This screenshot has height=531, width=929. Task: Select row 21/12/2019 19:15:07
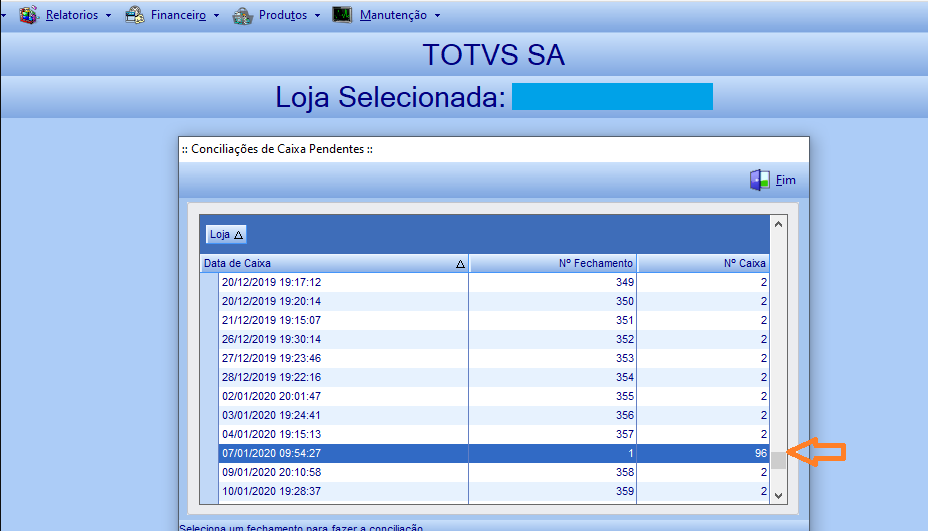pyautogui.click(x=494, y=320)
